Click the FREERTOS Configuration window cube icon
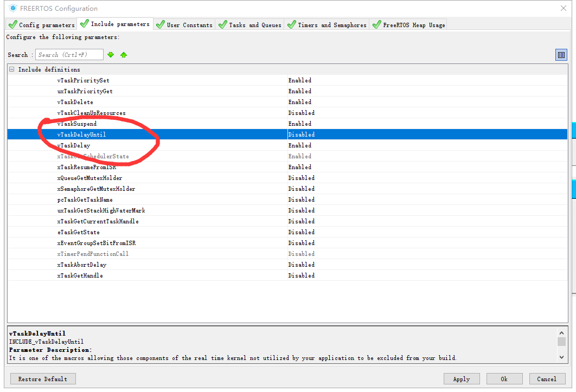Viewport: 576px width, 392px height. pos(13,8)
